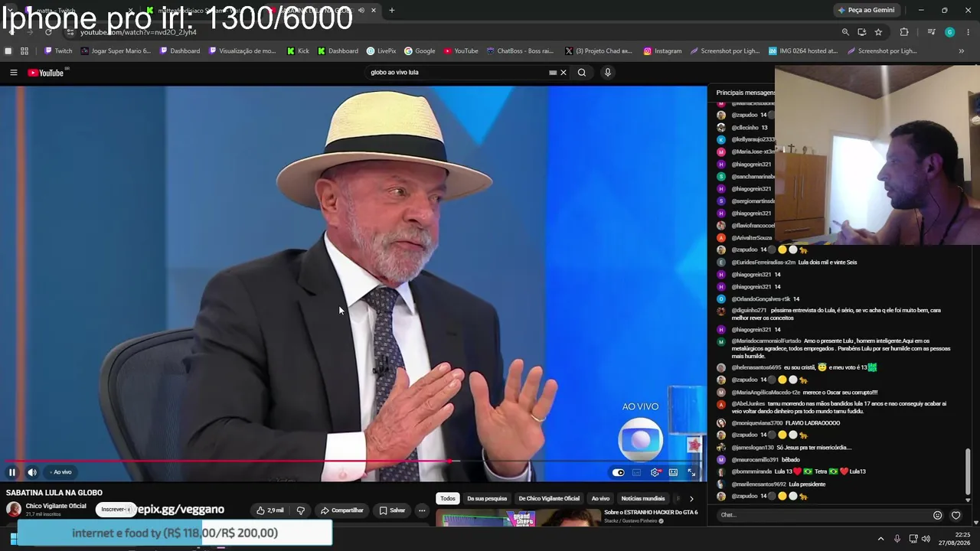This screenshot has height=551, width=980.
Task: Show more filter chips with arrow
Action: coord(691,499)
